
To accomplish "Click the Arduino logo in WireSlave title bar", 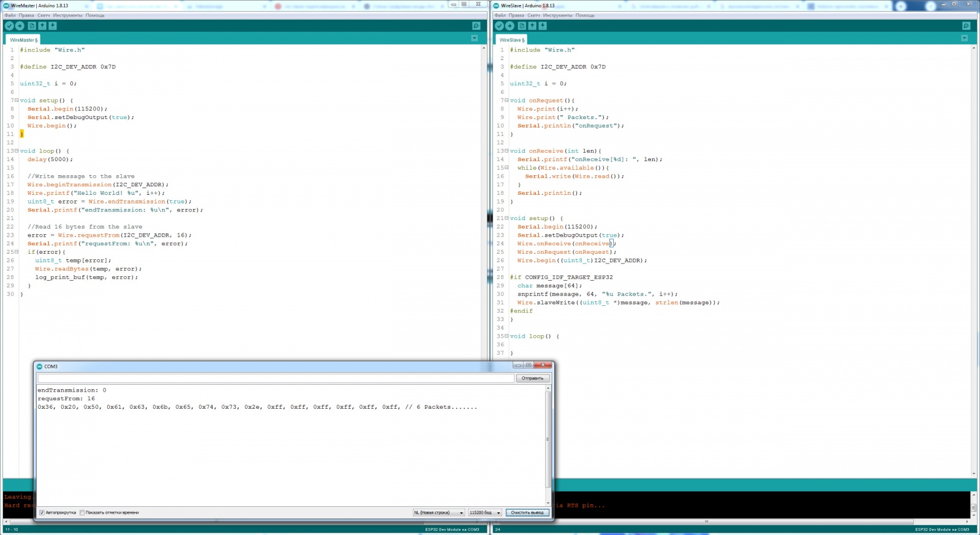I will coord(497,6).
